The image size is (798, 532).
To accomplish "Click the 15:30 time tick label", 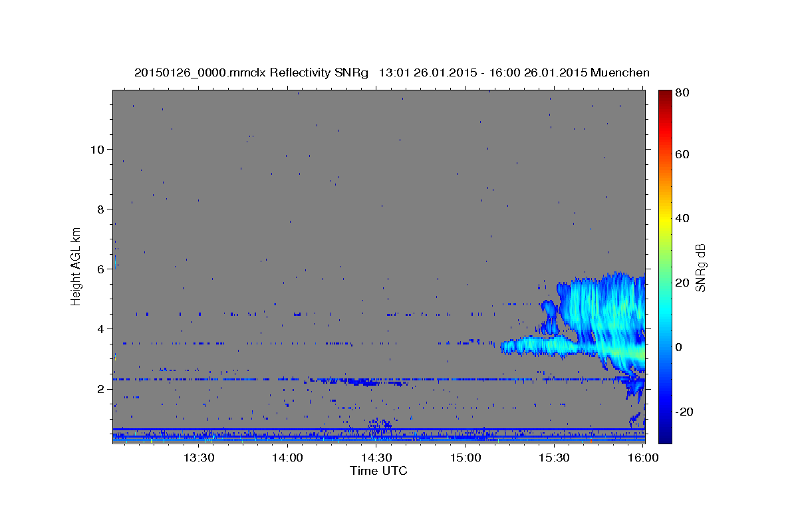I will click(x=554, y=458).
